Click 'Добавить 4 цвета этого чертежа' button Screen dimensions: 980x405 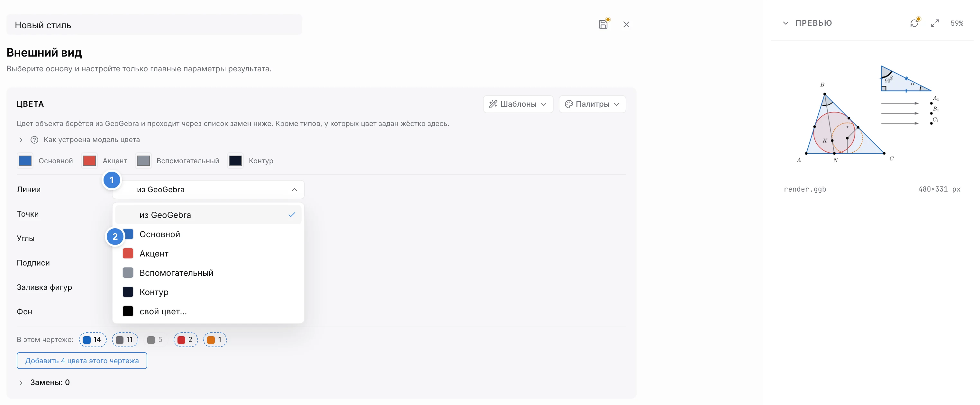[82, 361]
